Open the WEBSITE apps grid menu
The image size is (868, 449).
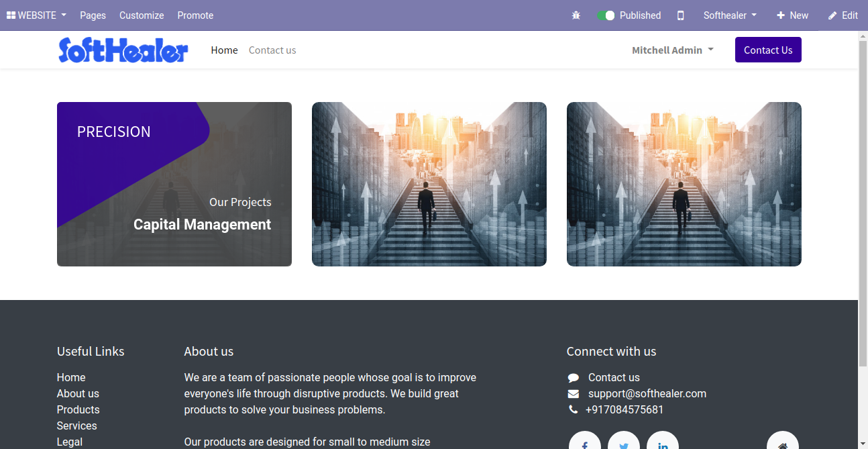pyautogui.click(x=36, y=15)
